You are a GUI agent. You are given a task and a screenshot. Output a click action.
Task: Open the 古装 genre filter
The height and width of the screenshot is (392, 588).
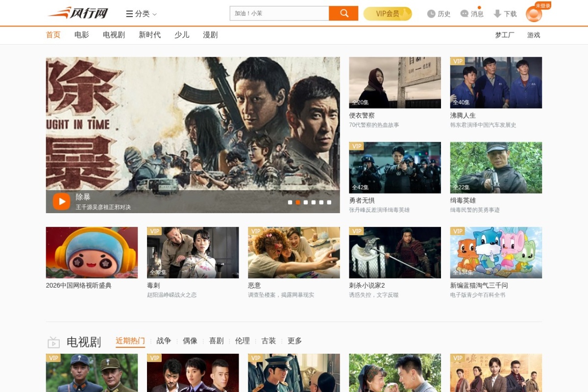(269, 340)
